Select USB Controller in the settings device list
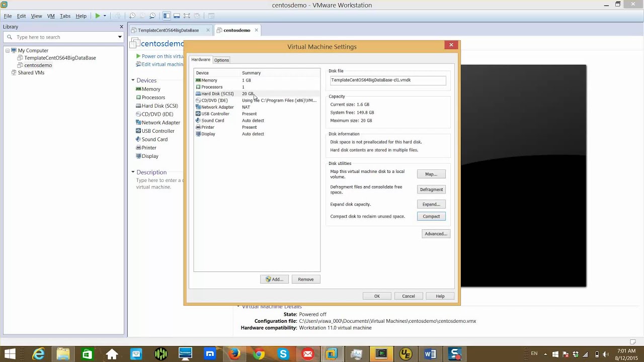The height and width of the screenshot is (362, 644). pos(257,114)
